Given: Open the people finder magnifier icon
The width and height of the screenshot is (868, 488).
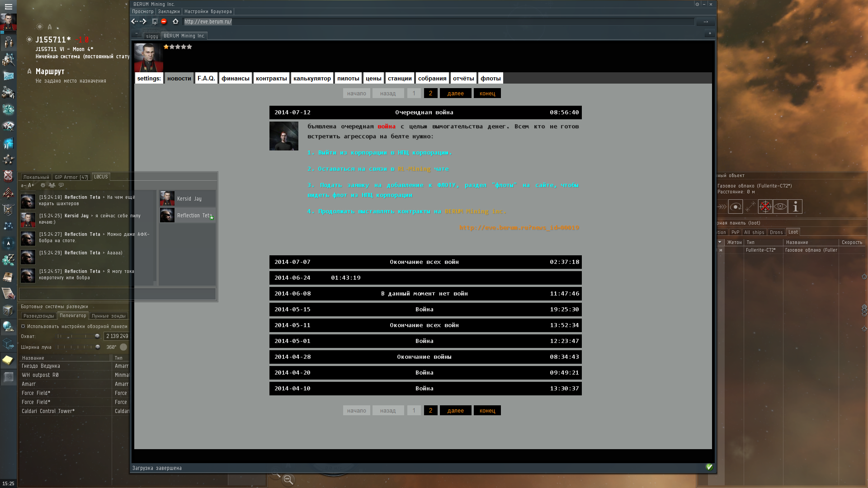Looking at the screenshot, I should tap(8, 59).
